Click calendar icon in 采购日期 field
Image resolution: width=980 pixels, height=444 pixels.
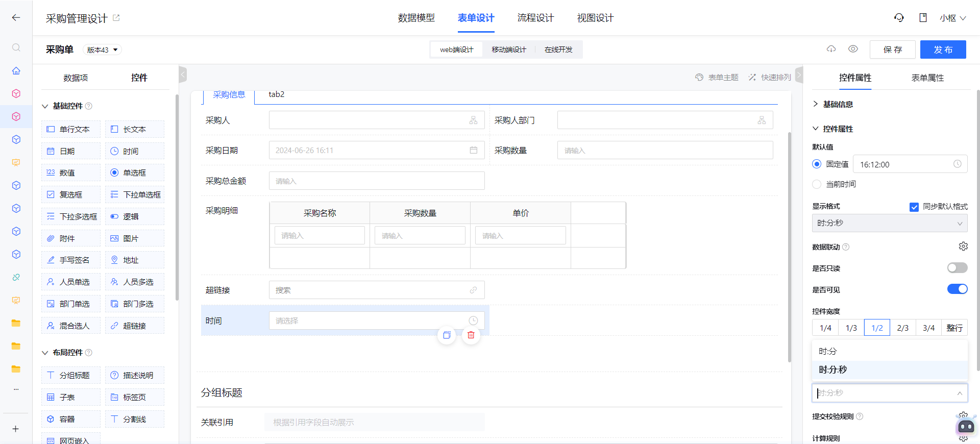(474, 150)
